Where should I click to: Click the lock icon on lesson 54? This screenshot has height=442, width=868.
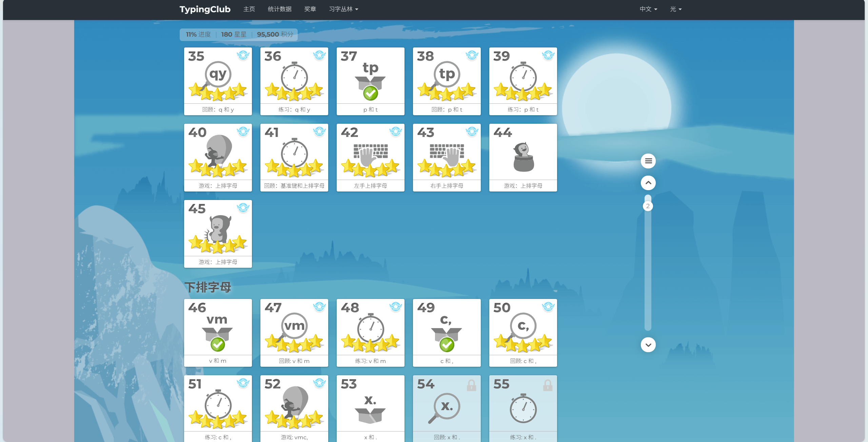coord(471,385)
